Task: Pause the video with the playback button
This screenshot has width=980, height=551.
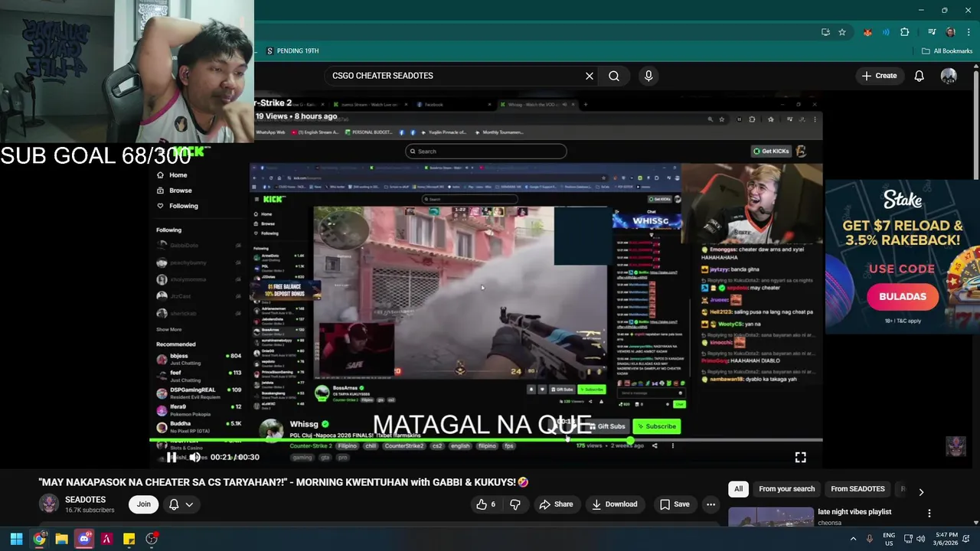Action: click(x=172, y=457)
